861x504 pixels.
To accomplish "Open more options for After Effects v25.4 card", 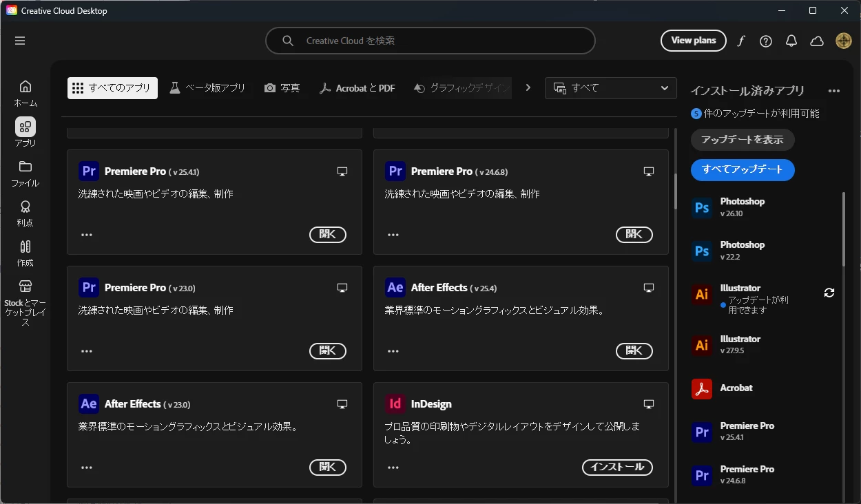I will [x=393, y=351].
